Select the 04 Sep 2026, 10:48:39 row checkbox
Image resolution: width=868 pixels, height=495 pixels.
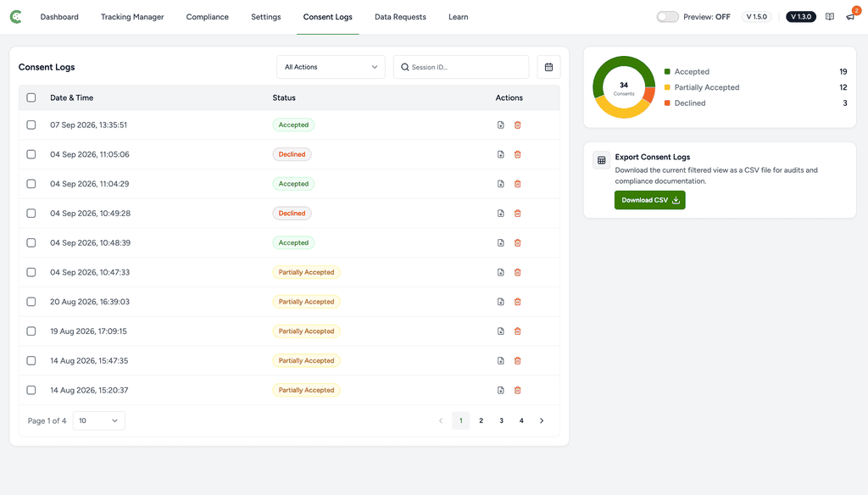point(31,242)
